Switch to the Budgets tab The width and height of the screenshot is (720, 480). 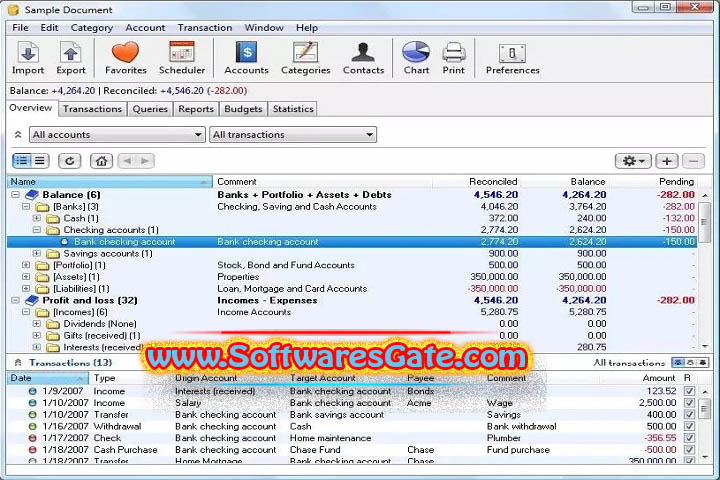(243, 109)
